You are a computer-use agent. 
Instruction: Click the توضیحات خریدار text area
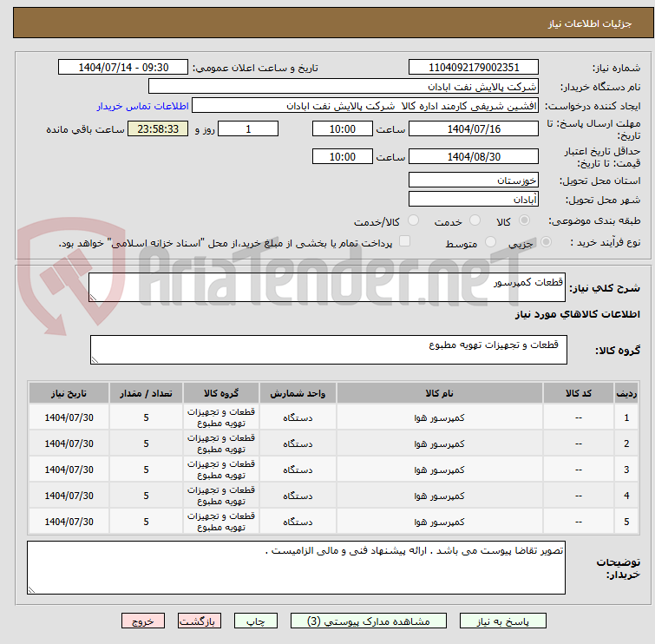296,568
